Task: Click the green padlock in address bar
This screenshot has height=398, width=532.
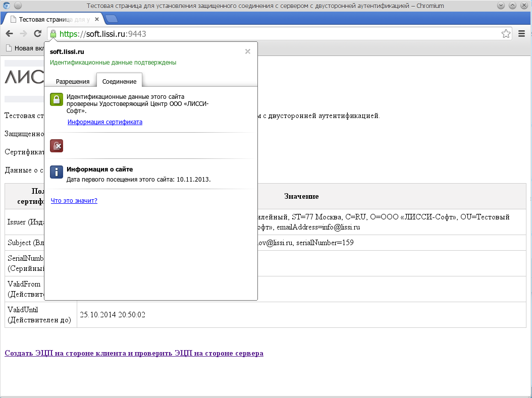Action: coord(53,34)
